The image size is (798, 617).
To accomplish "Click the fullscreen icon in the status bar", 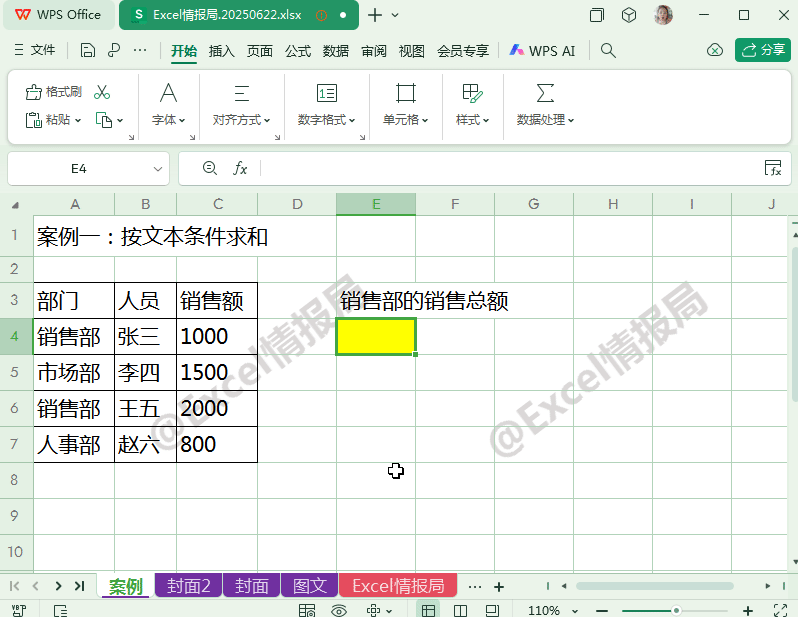I will (780, 610).
